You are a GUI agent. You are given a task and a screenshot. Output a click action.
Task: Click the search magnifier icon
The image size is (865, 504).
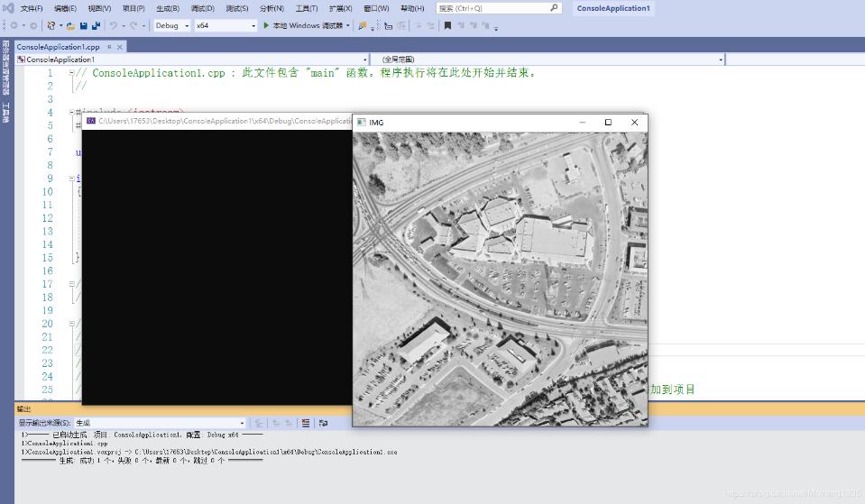coord(554,8)
